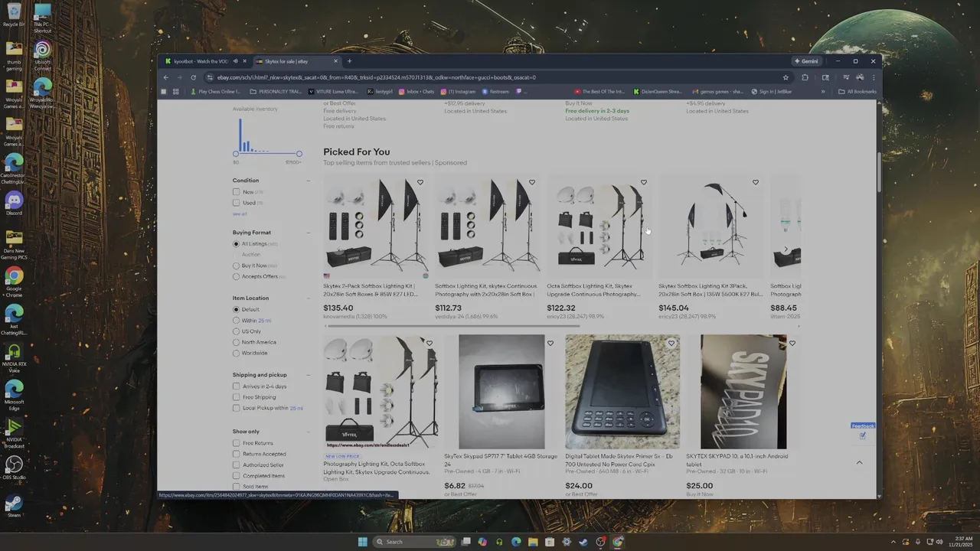Viewport: 980px width, 551px height.
Task: Switch to the kyootbot Watch the VOD tab
Action: click(201, 61)
